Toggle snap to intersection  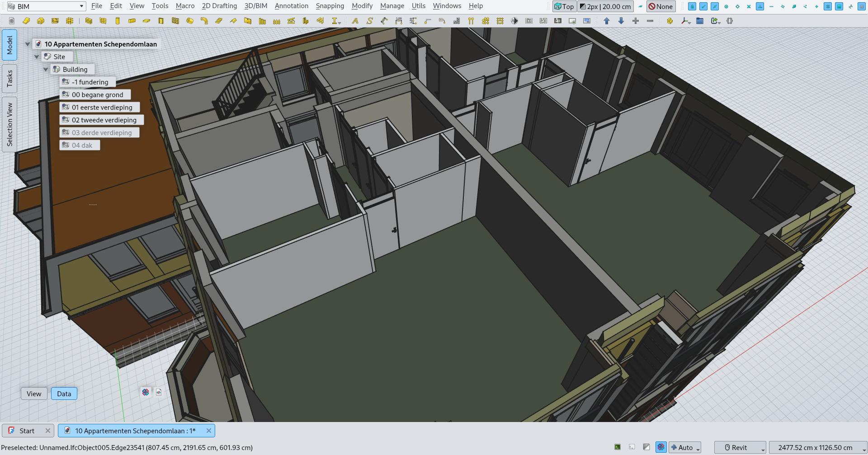click(x=749, y=6)
